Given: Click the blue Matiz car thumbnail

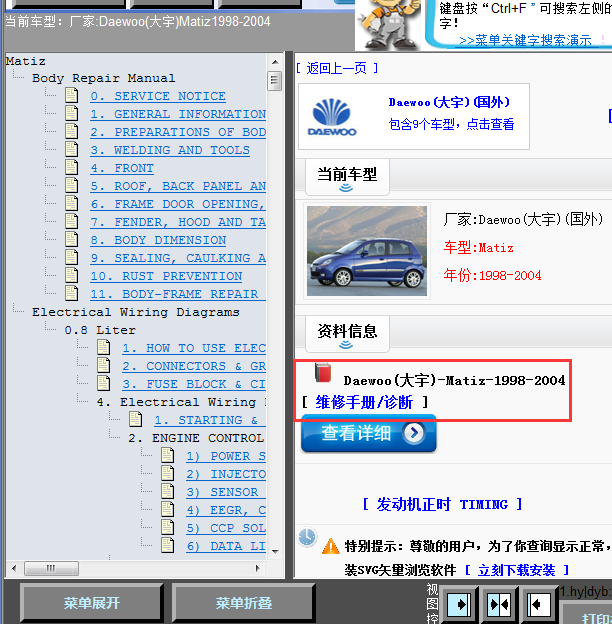Looking at the screenshot, I should point(366,251).
